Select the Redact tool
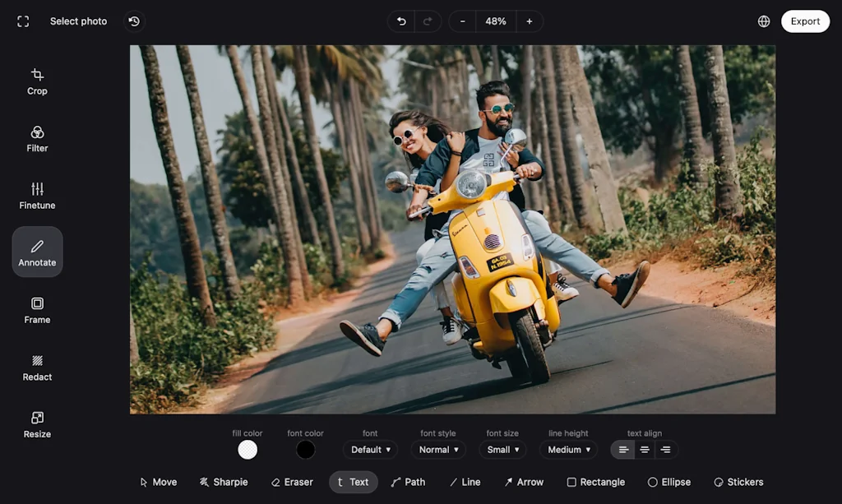Viewport: 842px width, 504px height. tap(36, 366)
